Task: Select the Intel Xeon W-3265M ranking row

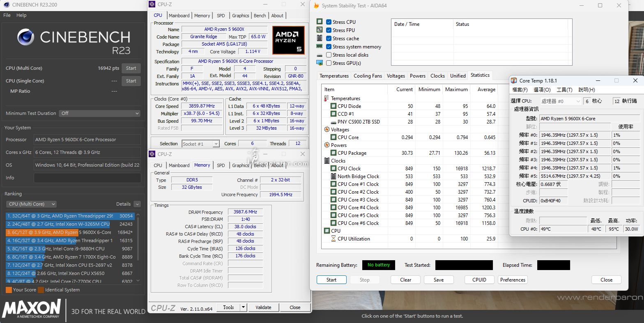Action: (69, 224)
